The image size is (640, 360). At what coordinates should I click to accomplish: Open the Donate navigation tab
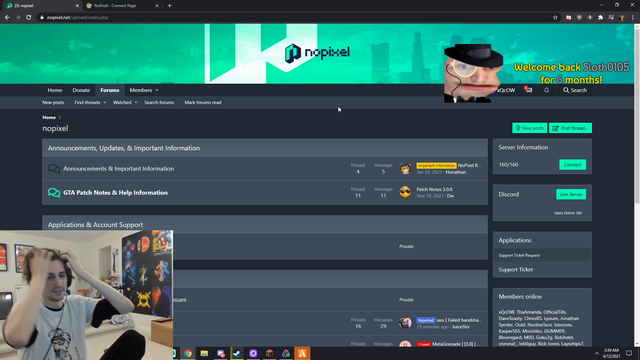tap(81, 90)
